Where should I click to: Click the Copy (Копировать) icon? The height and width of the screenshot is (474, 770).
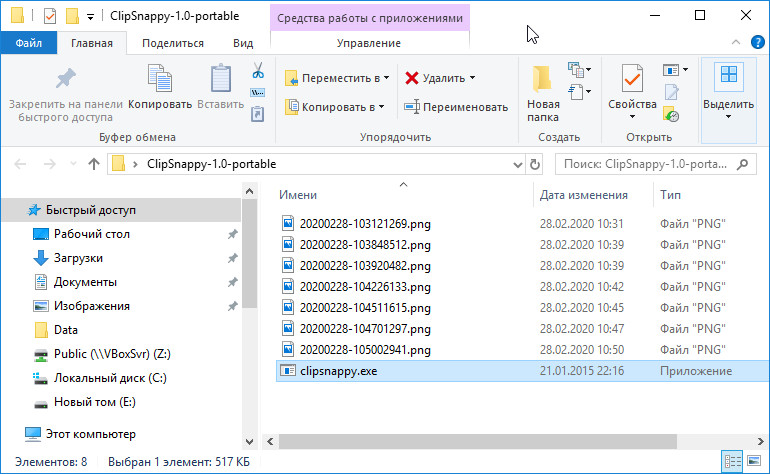160,79
